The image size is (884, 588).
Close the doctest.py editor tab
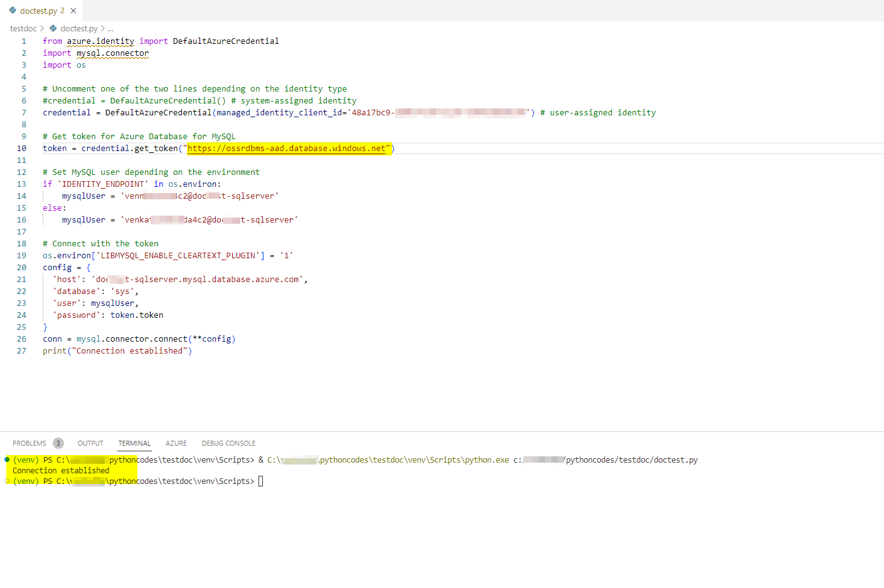click(x=73, y=10)
